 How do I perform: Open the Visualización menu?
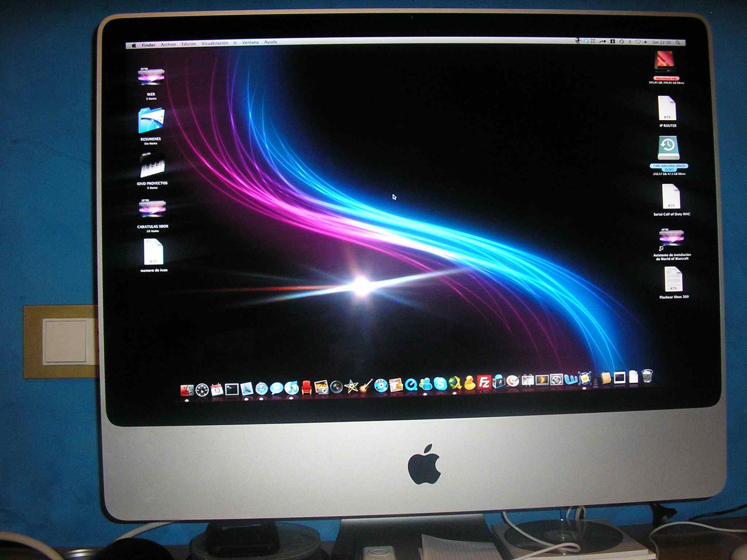(x=214, y=43)
